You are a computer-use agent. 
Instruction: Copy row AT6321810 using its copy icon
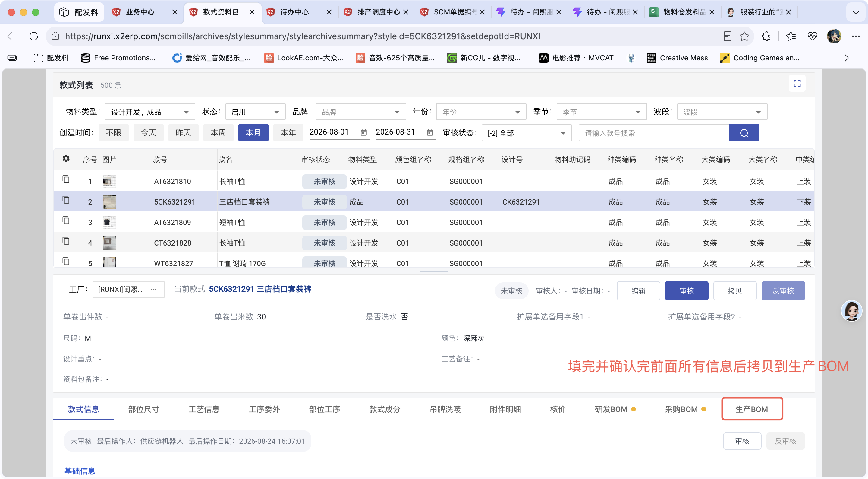[66, 179]
